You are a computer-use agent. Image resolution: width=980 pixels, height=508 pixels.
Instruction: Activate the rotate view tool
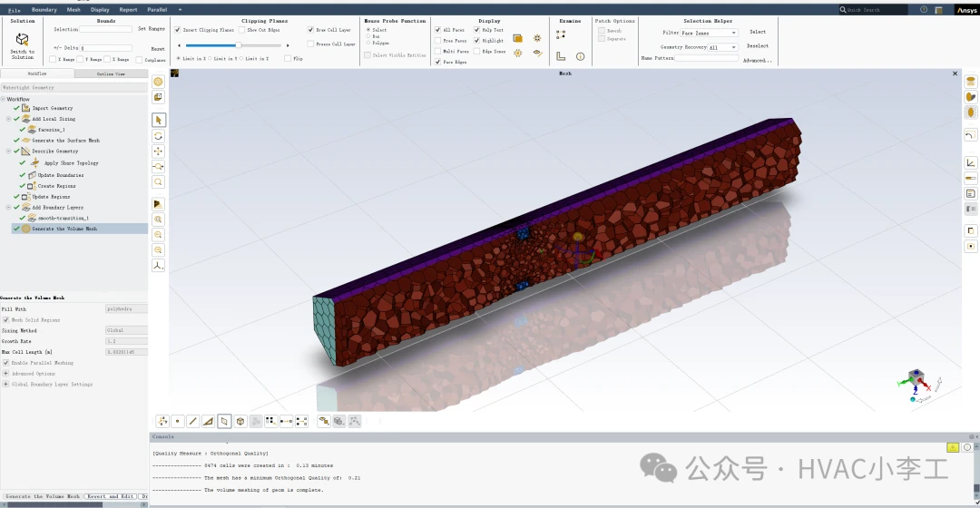(x=159, y=135)
